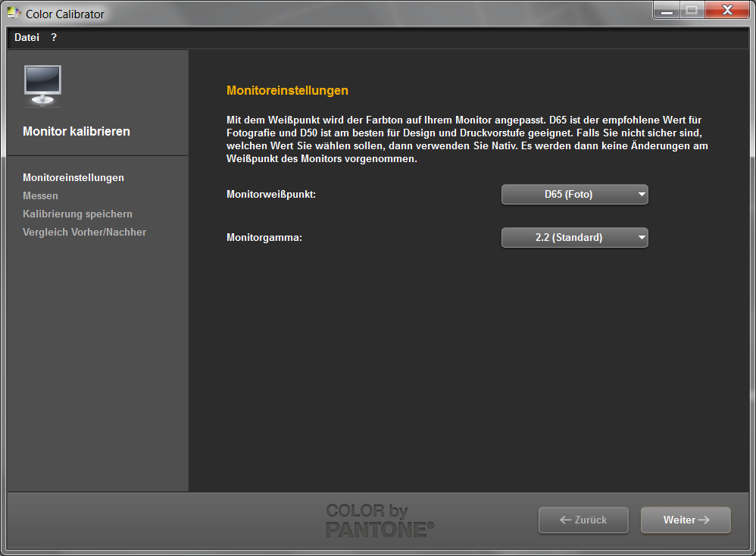This screenshot has height=556, width=756.
Task: Open the Datei menu
Action: pyautogui.click(x=27, y=37)
